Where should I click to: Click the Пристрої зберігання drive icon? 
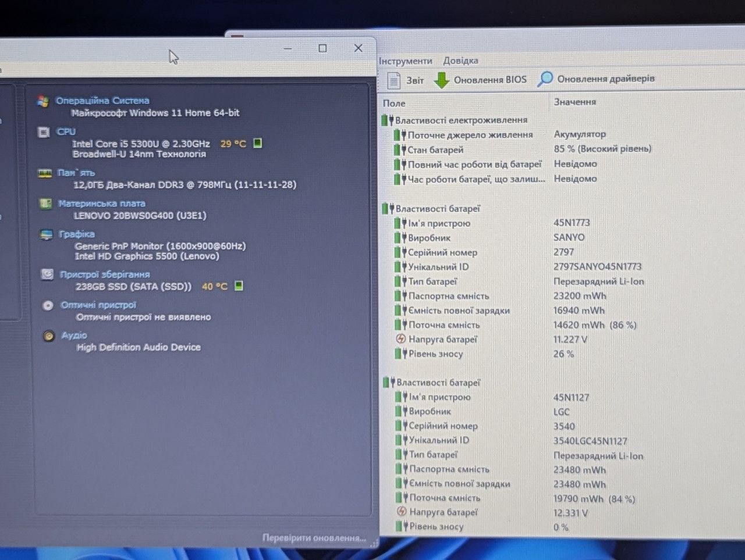pyautogui.click(x=48, y=274)
